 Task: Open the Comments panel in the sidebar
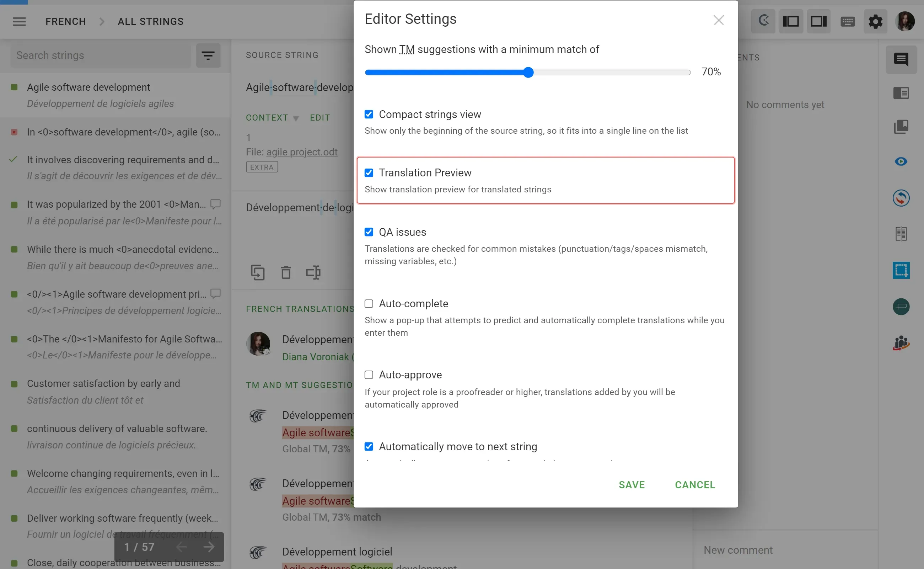click(x=901, y=59)
